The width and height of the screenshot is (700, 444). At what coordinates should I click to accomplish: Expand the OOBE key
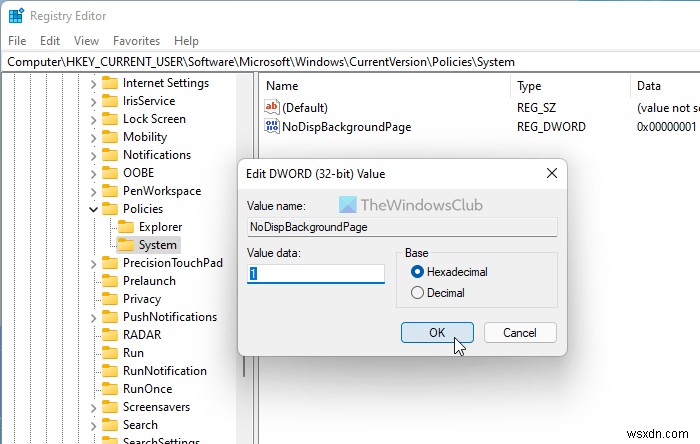tap(93, 174)
